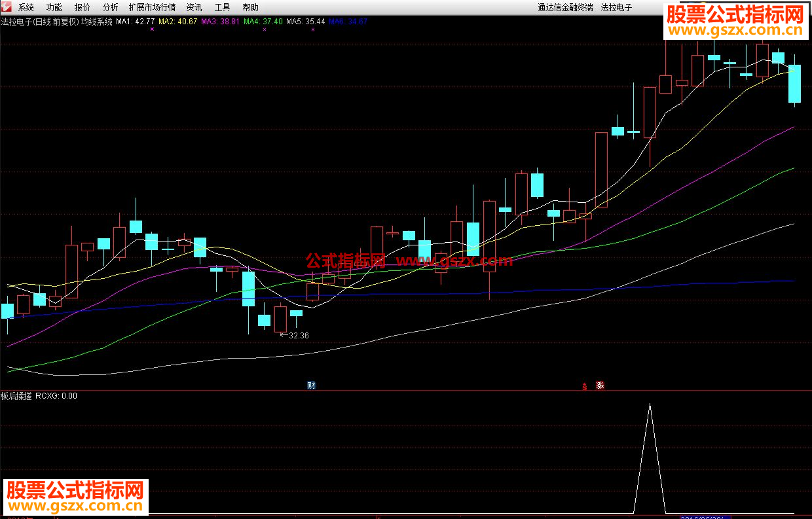
Task: Open the 系统 menu
Action: click(x=26, y=8)
